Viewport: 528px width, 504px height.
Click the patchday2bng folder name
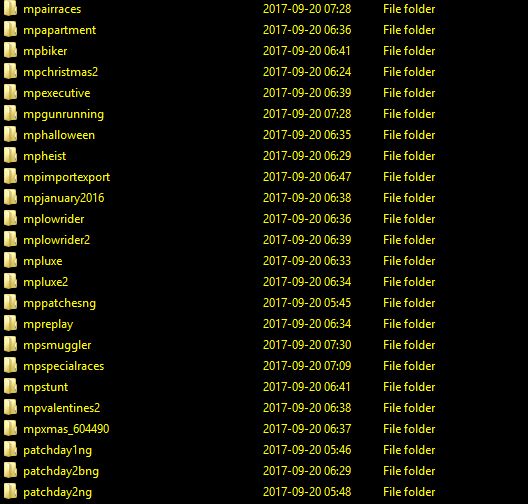[61, 471]
